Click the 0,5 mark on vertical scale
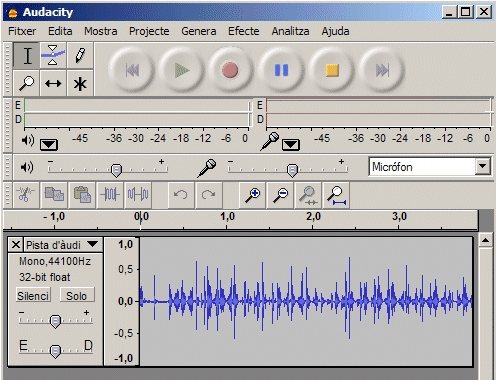 [126, 269]
